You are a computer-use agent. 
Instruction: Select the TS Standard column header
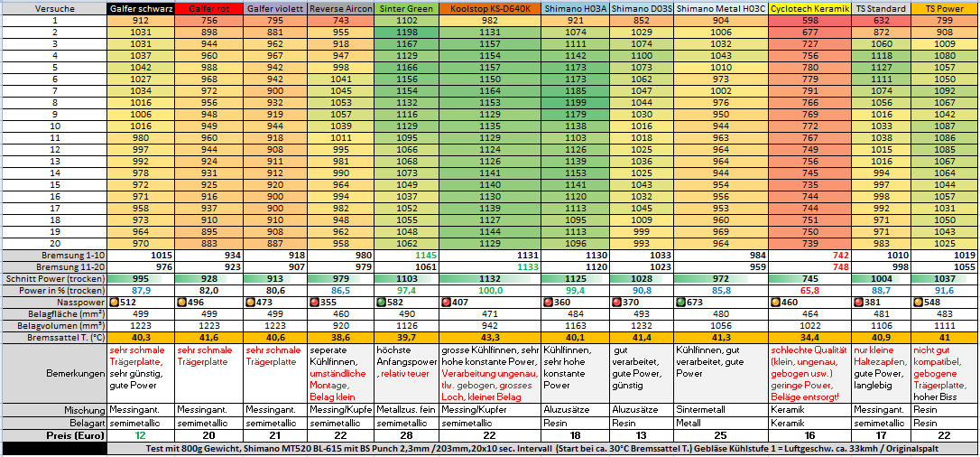click(x=881, y=9)
